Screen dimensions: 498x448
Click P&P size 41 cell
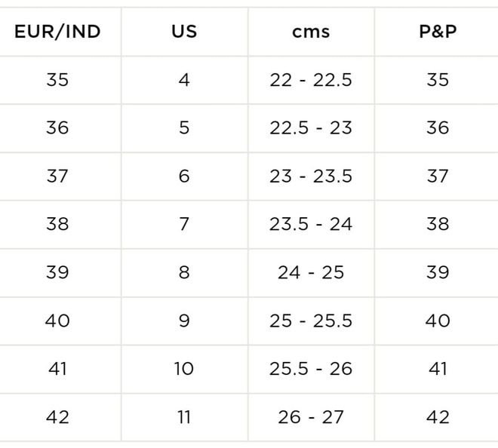438,369
